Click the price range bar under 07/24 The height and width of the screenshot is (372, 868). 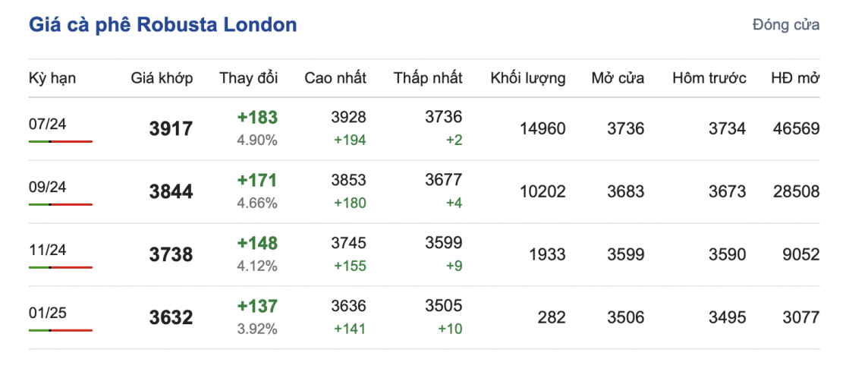click(x=61, y=142)
